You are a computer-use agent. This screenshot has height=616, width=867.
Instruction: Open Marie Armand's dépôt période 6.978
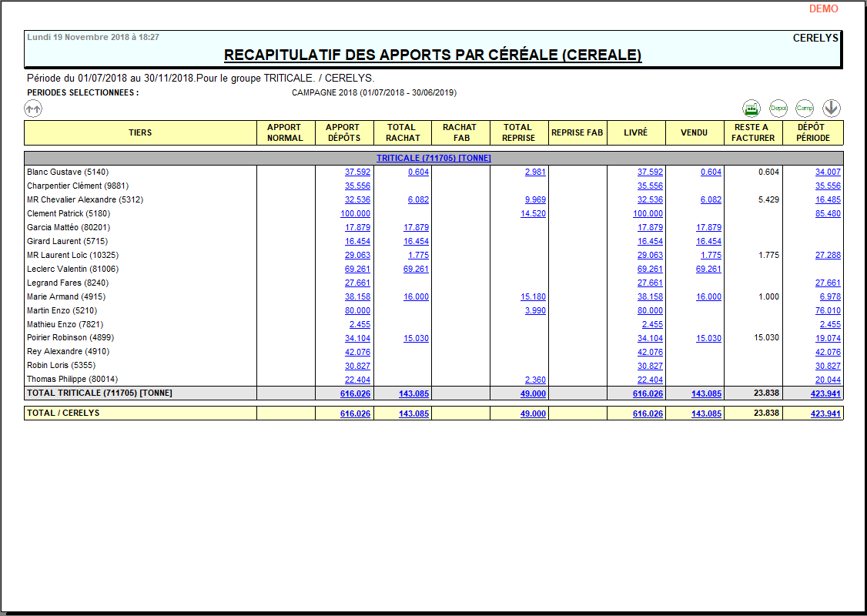(x=830, y=297)
